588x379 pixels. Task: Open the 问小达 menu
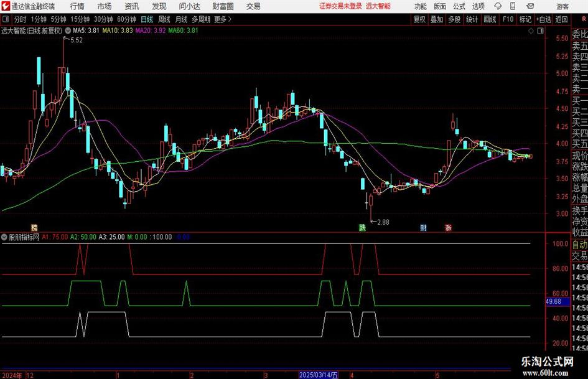pyautogui.click(x=190, y=6)
